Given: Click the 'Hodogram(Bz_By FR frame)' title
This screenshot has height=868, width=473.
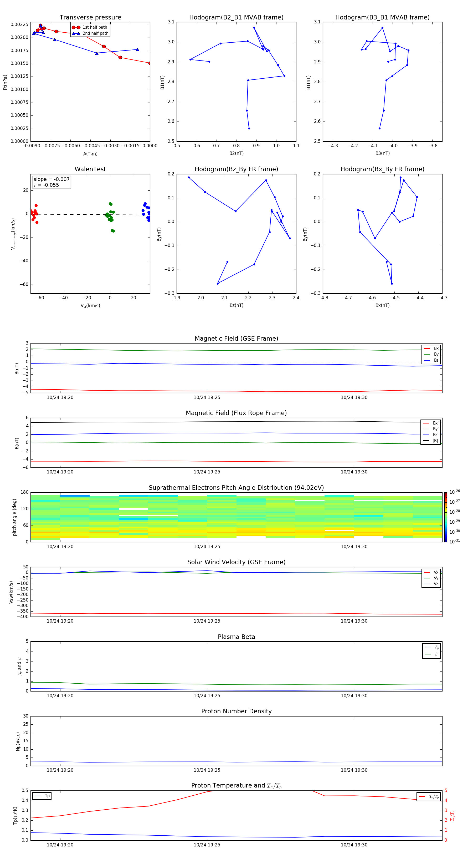Looking at the screenshot, I should tap(236, 169).
